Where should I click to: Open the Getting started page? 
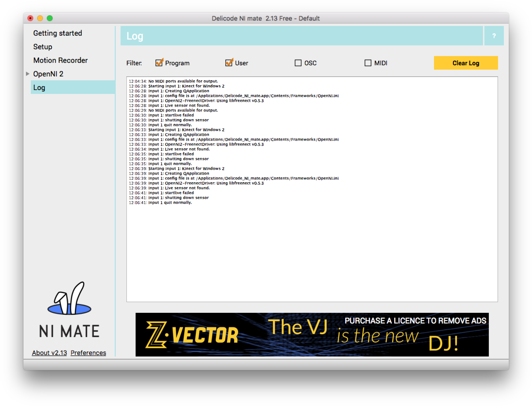[x=57, y=33]
